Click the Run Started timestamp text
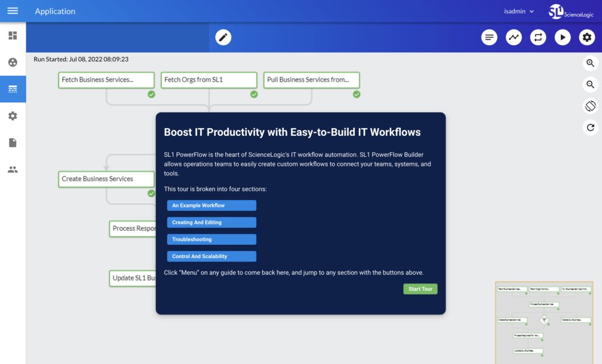Viewport: 602px width, 364px height. [x=81, y=59]
